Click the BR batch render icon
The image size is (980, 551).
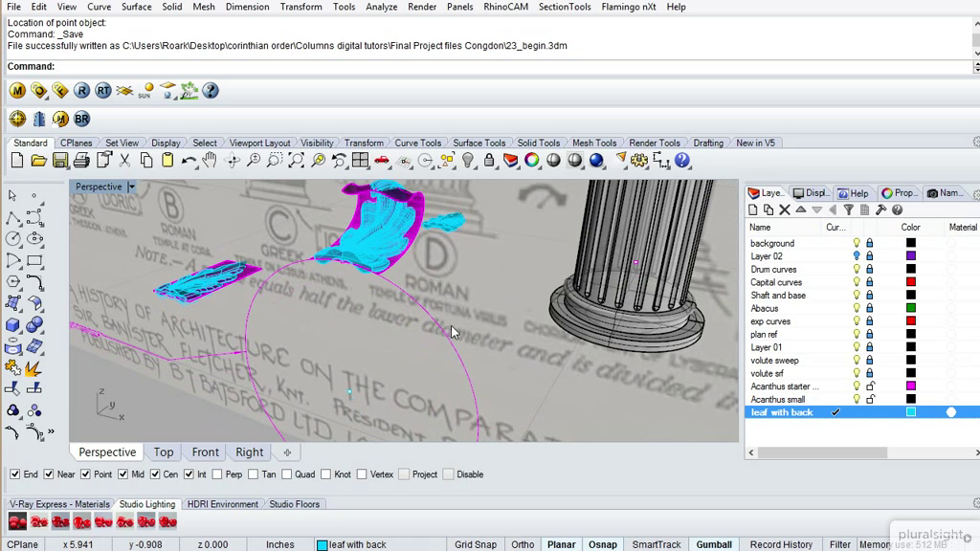pyautogui.click(x=82, y=119)
